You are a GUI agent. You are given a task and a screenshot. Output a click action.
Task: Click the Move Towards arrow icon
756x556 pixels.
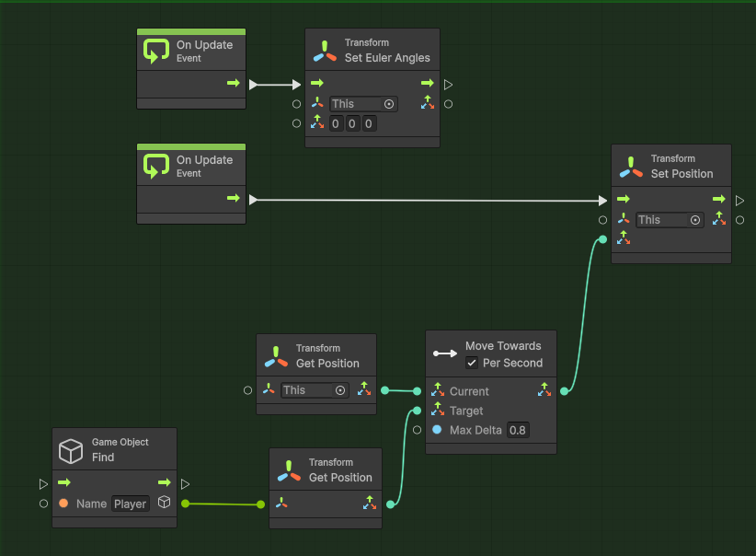(x=446, y=353)
